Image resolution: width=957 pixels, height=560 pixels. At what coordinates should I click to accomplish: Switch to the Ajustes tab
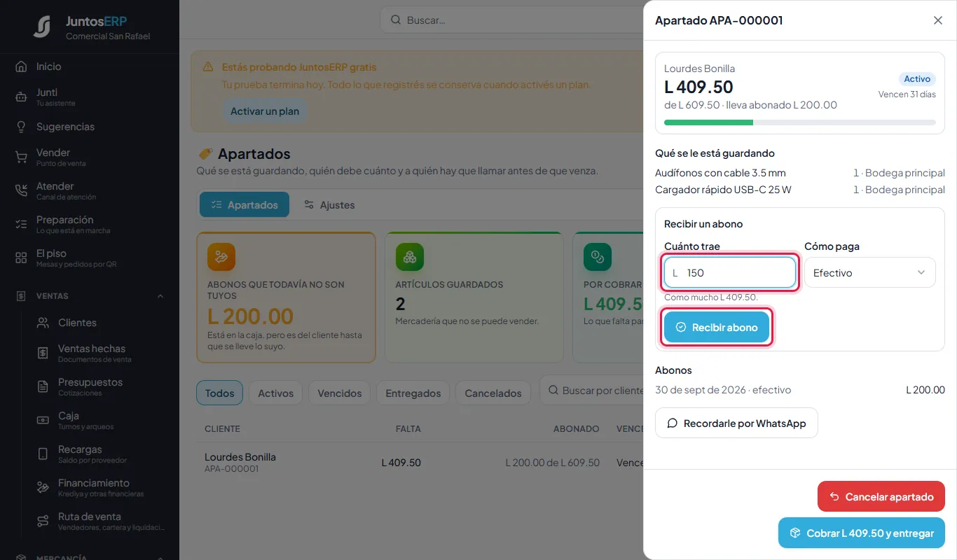pyautogui.click(x=329, y=205)
